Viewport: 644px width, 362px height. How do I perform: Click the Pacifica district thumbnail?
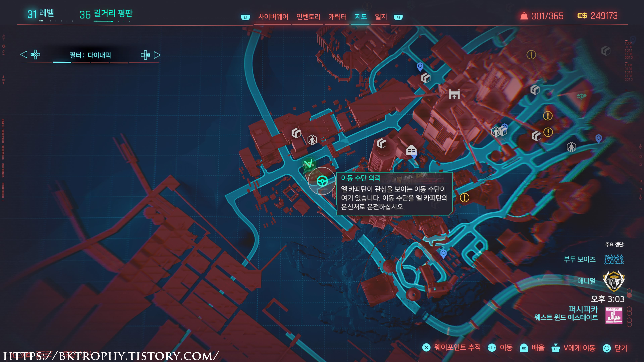[x=614, y=316]
